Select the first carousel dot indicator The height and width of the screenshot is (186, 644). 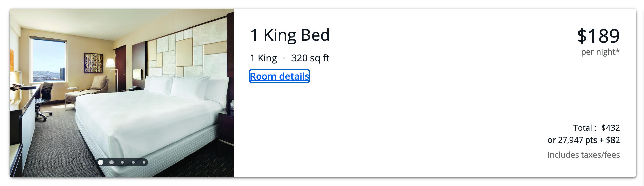(101, 162)
